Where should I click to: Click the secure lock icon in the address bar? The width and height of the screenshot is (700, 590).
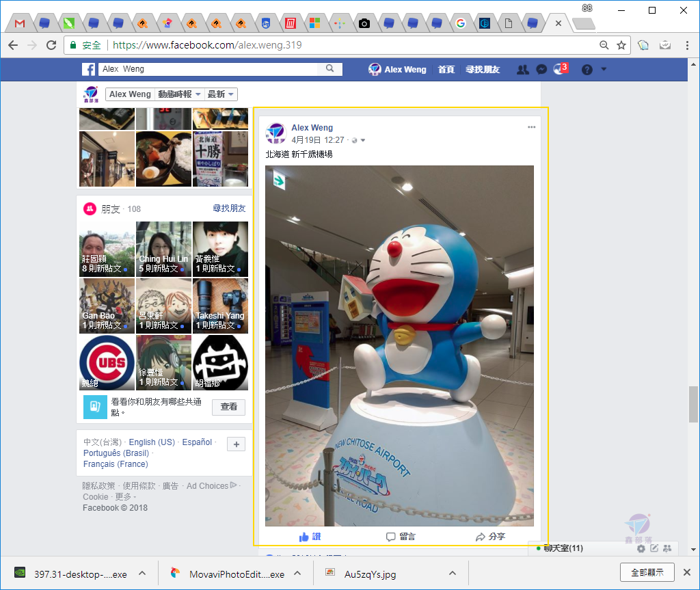[73, 45]
